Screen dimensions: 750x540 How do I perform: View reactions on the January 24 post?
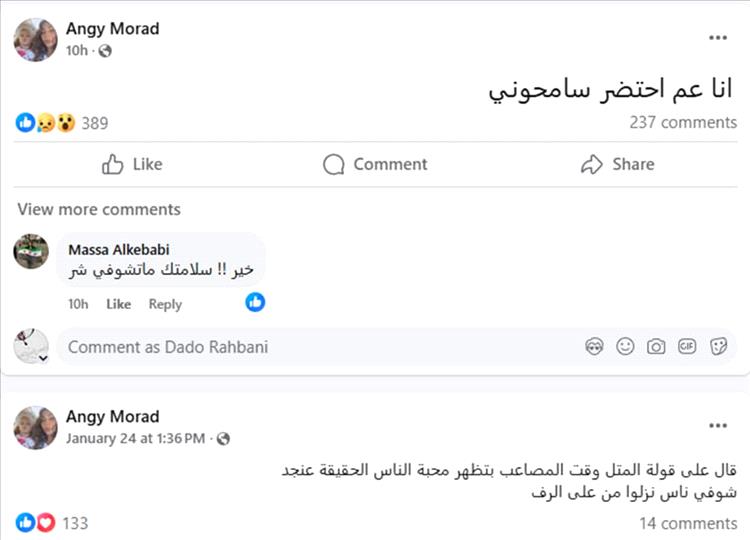click(x=50, y=522)
